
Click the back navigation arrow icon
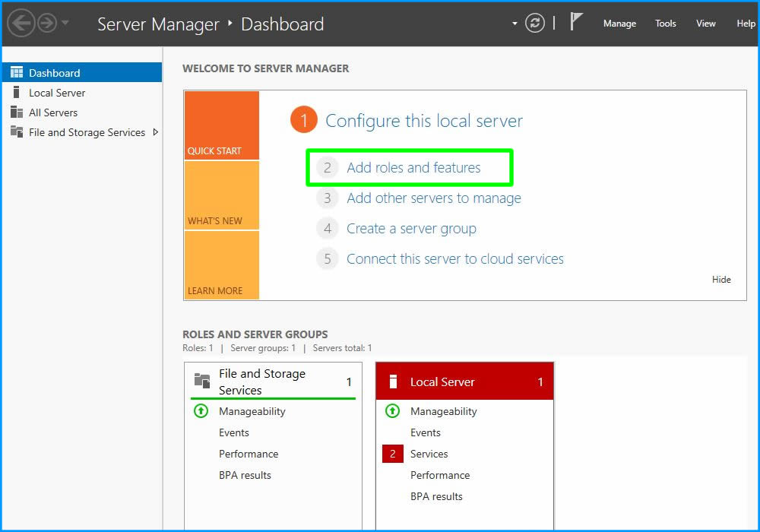tap(21, 24)
